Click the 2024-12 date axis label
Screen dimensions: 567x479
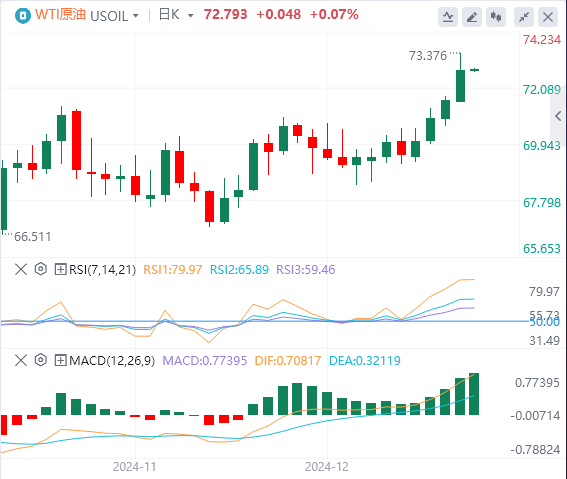[327, 467]
